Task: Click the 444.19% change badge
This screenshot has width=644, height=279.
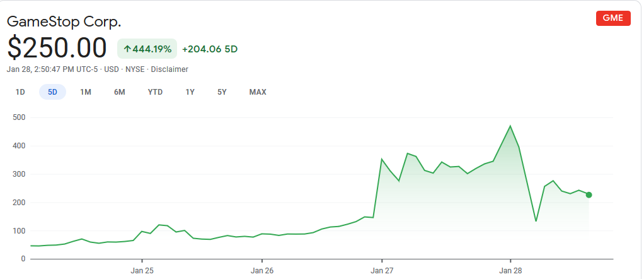Action: pyautogui.click(x=147, y=49)
